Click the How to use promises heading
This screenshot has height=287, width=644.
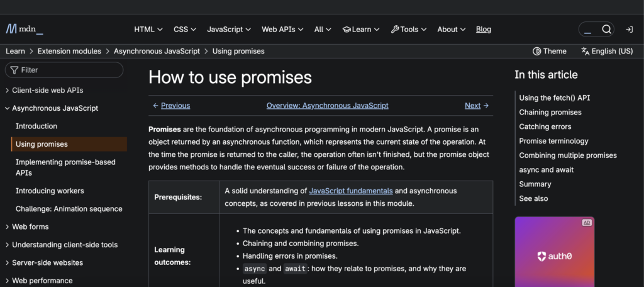[230, 77]
